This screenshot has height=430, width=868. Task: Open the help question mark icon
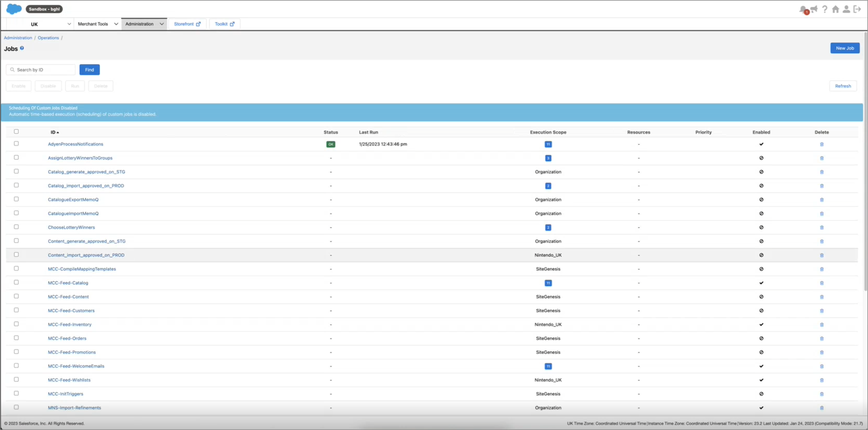click(825, 9)
